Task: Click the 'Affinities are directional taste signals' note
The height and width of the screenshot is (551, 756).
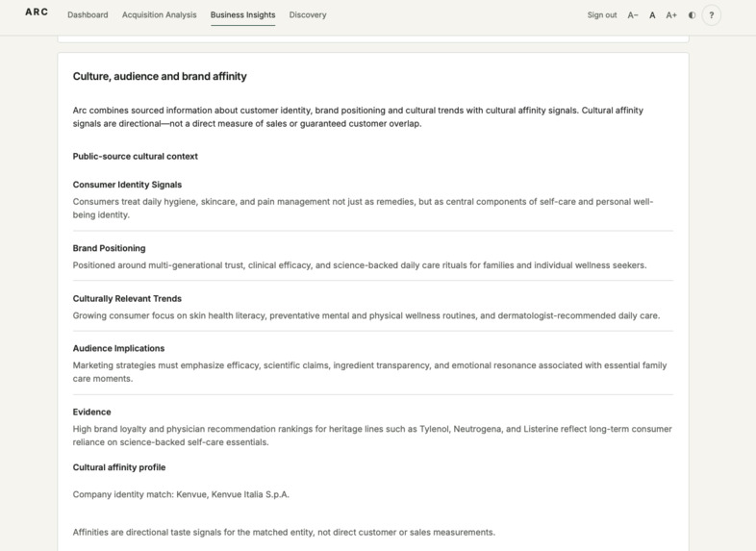Action: (284, 532)
